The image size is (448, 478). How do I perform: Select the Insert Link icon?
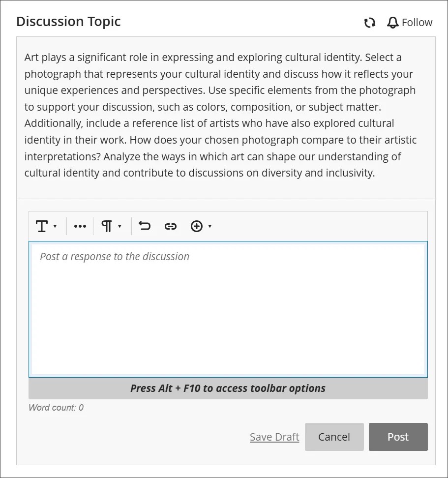click(x=171, y=226)
